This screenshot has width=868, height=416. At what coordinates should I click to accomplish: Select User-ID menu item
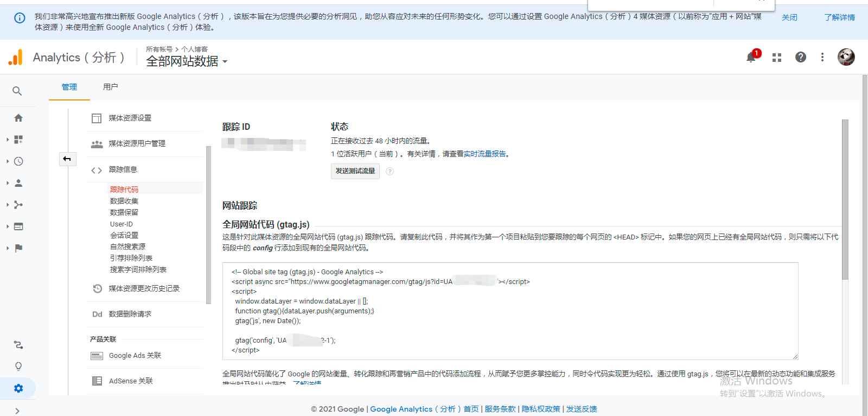pyautogui.click(x=122, y=224)
